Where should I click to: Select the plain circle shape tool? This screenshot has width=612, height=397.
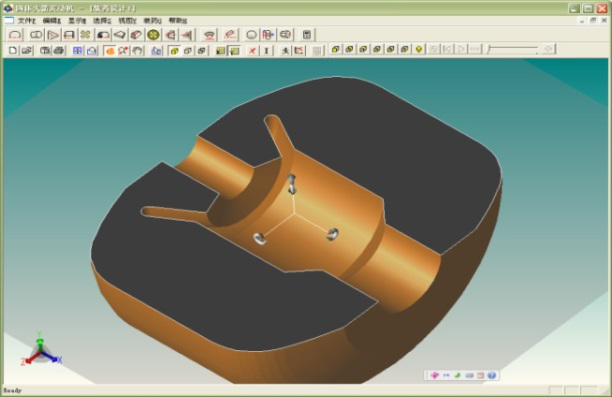coord(251,35)
